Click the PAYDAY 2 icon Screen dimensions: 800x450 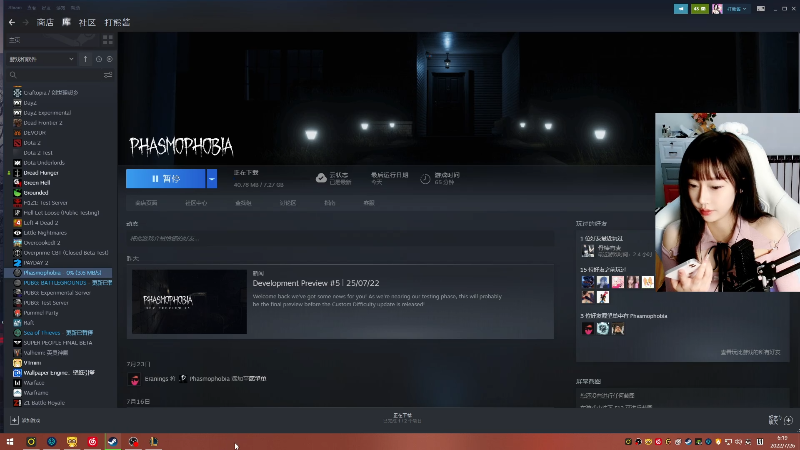[17, 263]
